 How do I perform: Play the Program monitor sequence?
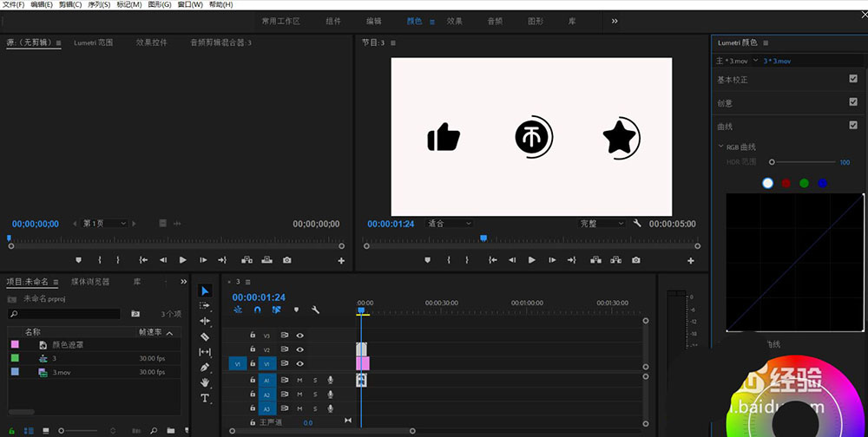531,260
